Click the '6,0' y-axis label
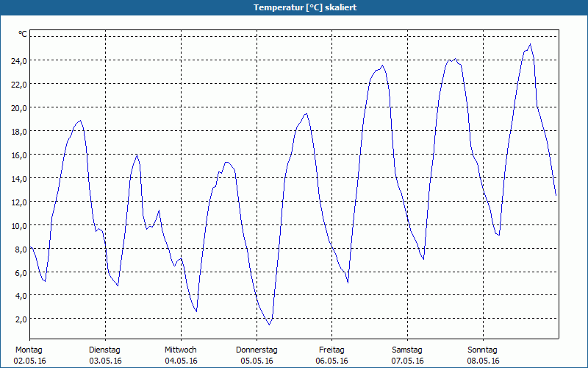 click(x=21, y=272)
